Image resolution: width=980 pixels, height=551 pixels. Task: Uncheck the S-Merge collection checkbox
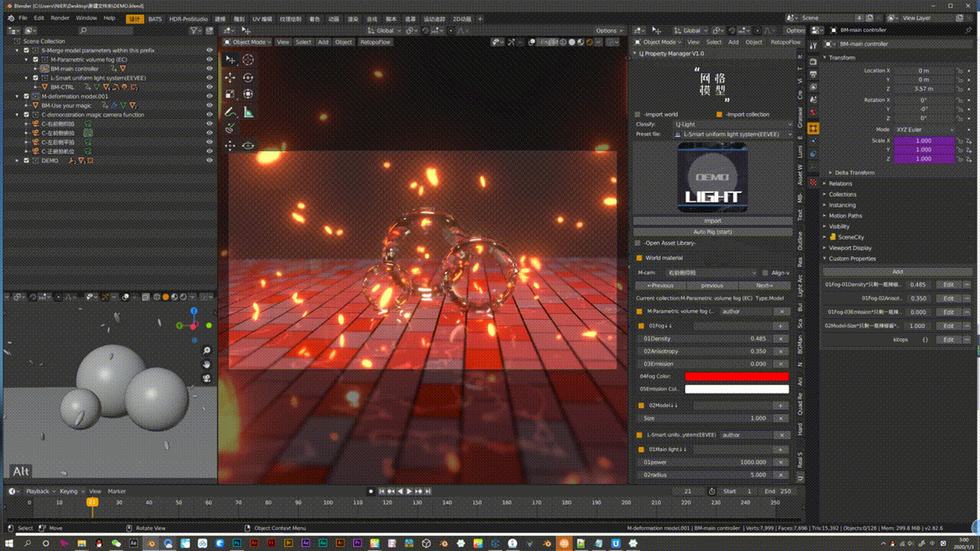27,51
